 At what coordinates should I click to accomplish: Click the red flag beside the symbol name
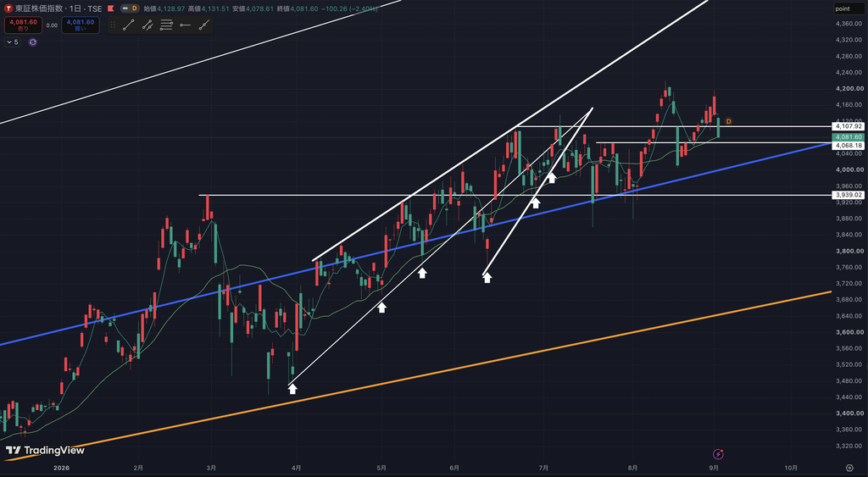[x=111, y=8]
